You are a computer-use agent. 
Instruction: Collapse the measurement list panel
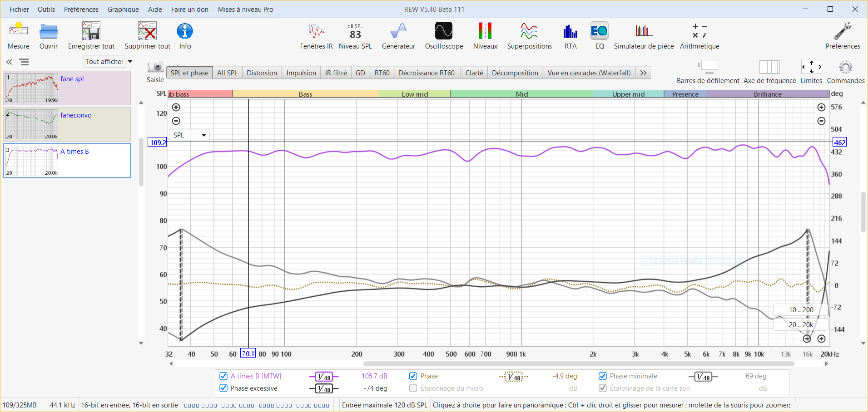point(9,62)
